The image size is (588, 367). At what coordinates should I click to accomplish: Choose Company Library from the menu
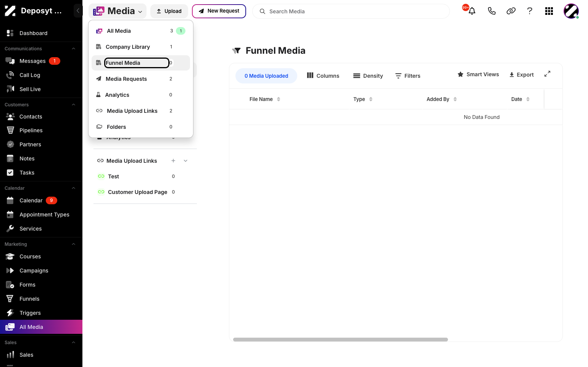coord(141,47)
